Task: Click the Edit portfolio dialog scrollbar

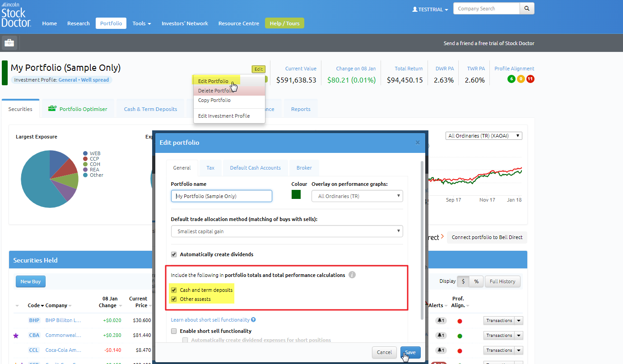Action: click(x=423, y=240)
